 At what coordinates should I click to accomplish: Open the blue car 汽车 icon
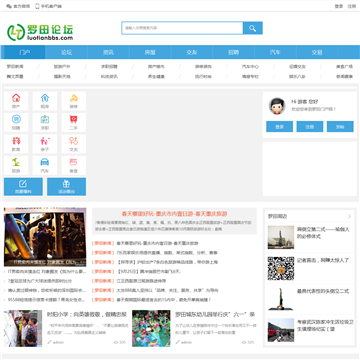pos(45,165)
